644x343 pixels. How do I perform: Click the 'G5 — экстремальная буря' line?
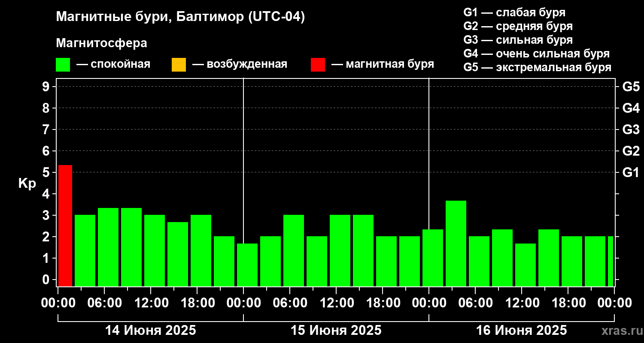pos(538,67)
